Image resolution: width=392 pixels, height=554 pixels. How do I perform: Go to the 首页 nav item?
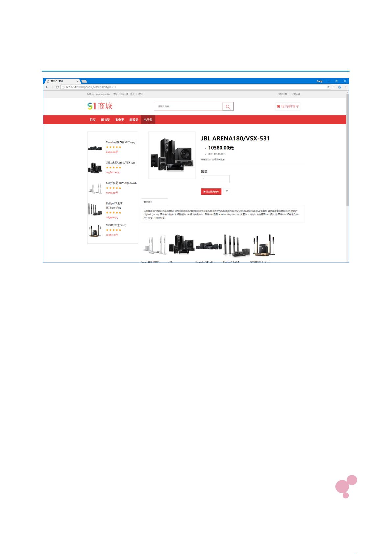point(93,120)
